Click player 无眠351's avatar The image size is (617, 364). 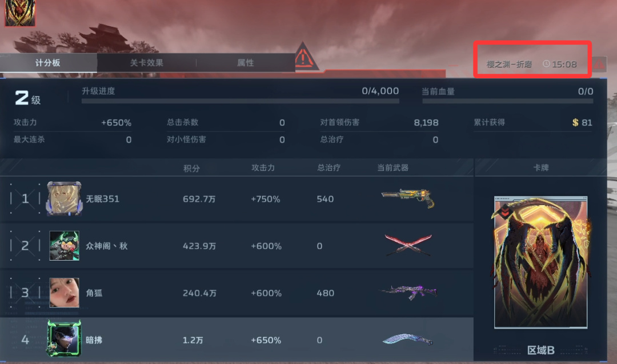pyautogui.click(x=64, y=198)
